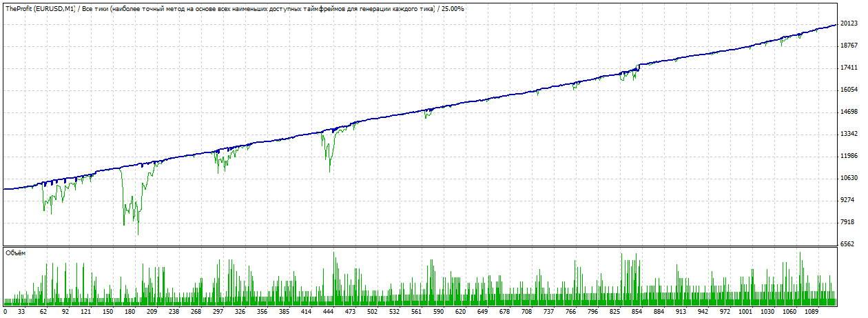Click the green equity dip near trade 444
The width and height of the screenshot is (868, 318).
[329, 171]
